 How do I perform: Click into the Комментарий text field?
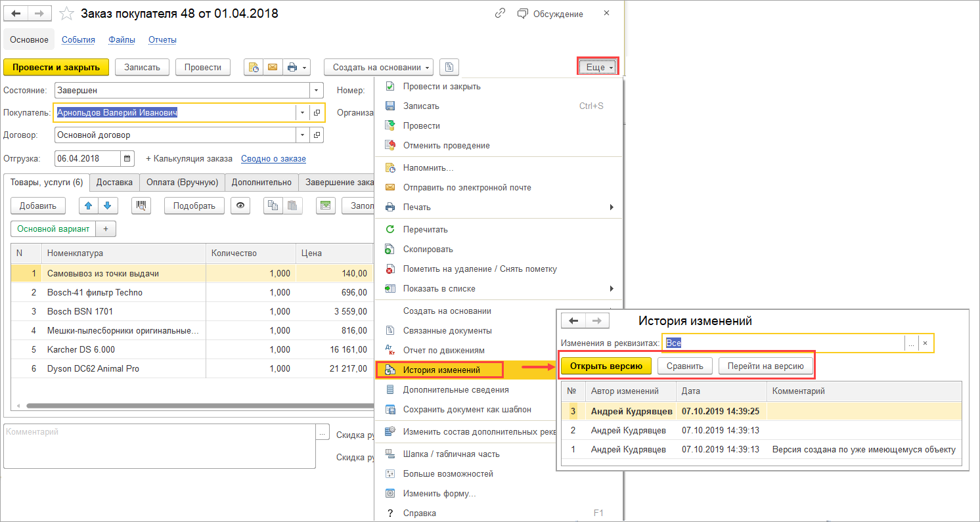(x=158, y=446)
